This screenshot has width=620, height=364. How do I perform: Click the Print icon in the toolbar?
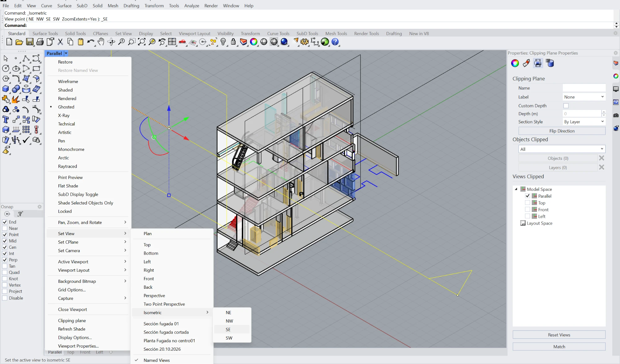coord(40,42)
